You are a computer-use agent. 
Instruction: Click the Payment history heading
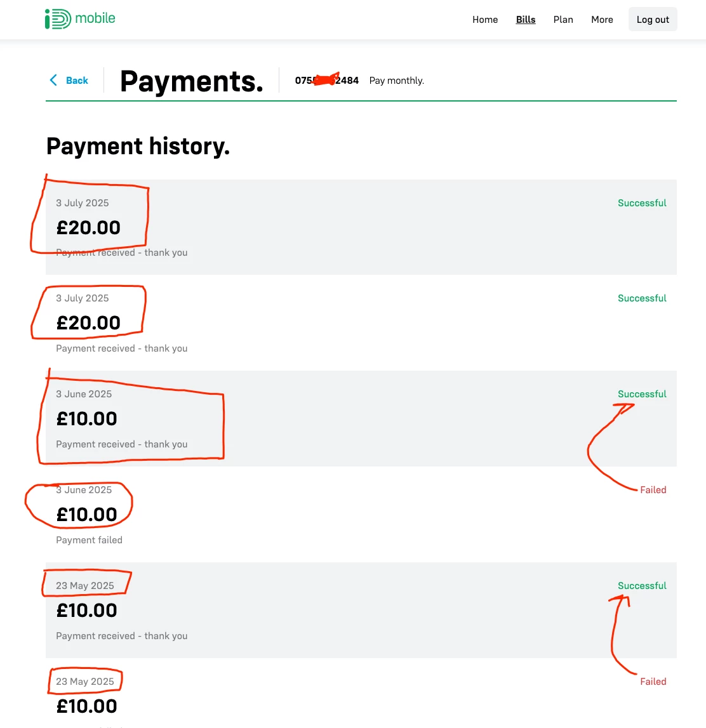pos(138,147)
